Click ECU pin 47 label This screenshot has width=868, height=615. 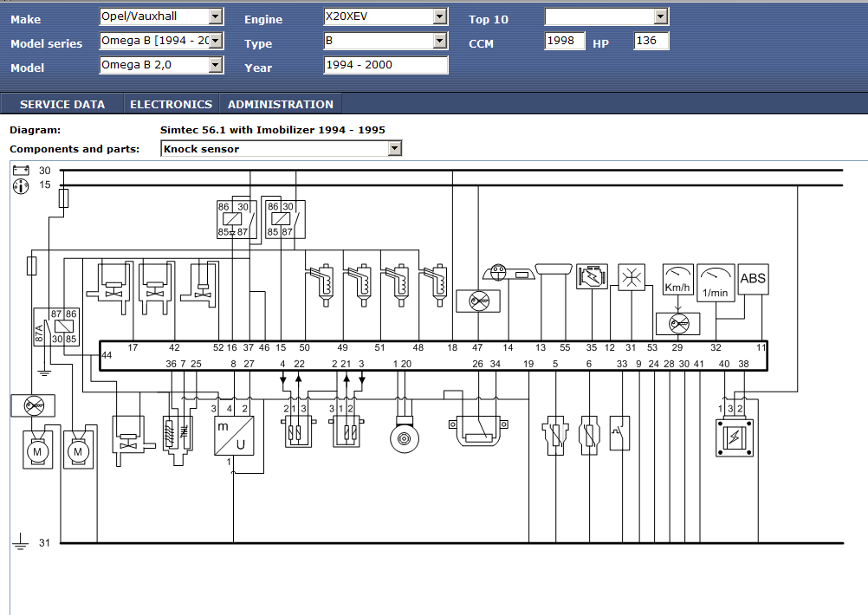(x=477, y=347)
